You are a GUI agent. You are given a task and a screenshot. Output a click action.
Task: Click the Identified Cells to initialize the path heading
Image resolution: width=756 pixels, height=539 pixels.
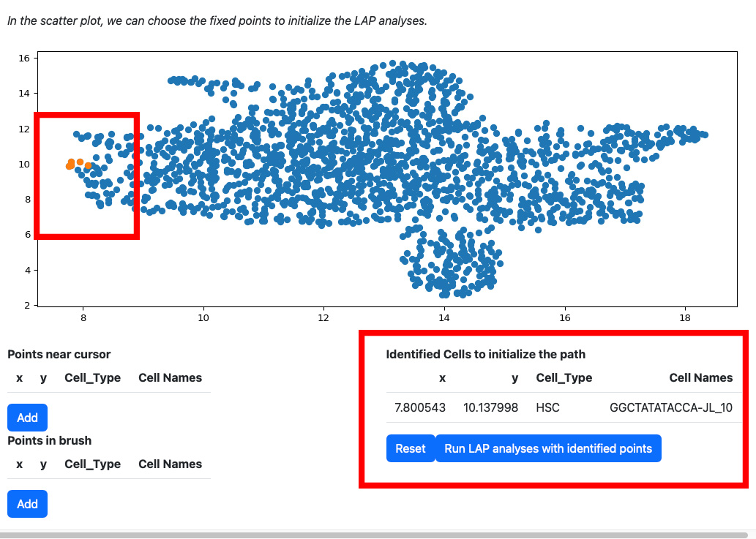click(485, 354)
